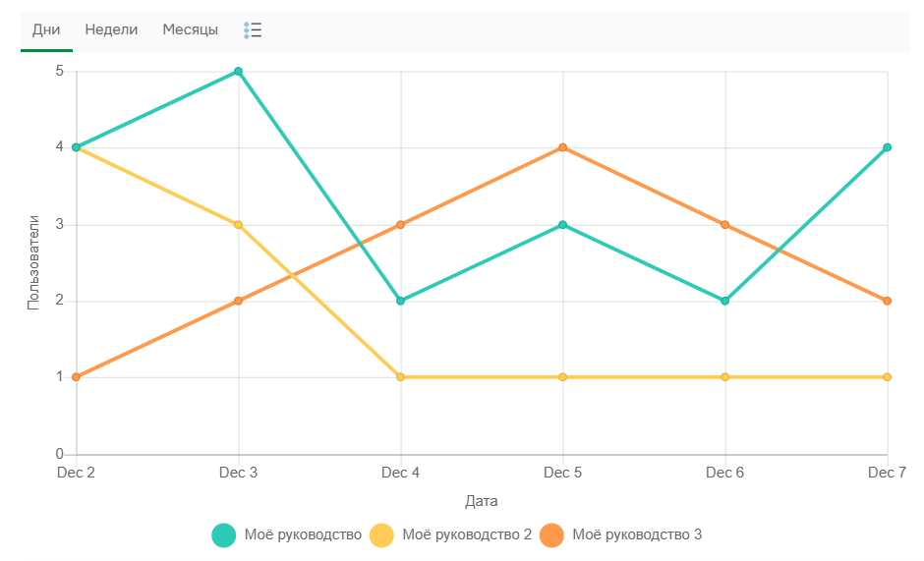Switch to the Дни tab

[46, 29]
